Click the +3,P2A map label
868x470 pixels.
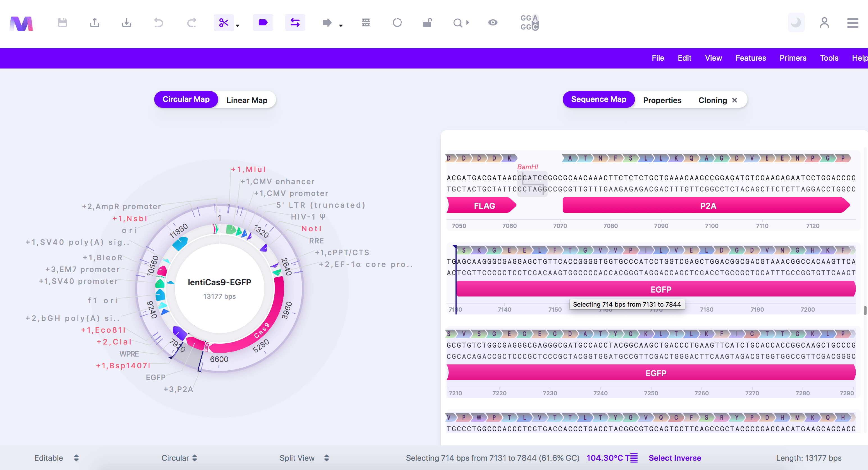point(178,389)
